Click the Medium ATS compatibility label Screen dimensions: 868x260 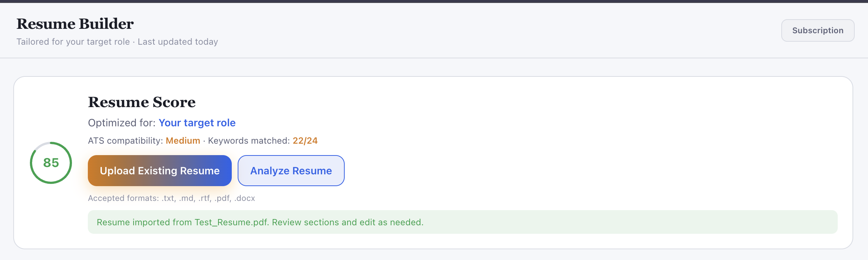(x=183, y=140)
